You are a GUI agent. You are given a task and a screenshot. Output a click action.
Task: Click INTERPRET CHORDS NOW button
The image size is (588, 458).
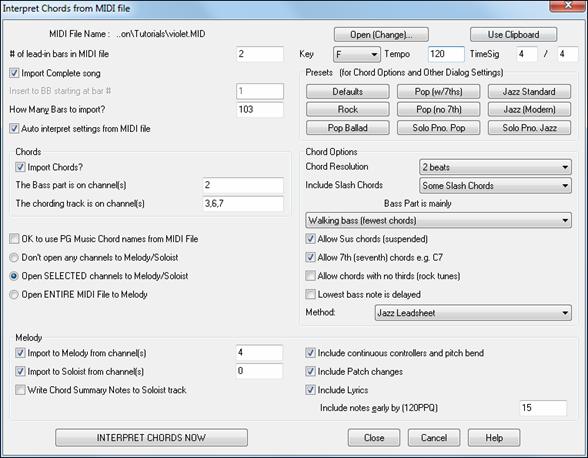[151, 438]
